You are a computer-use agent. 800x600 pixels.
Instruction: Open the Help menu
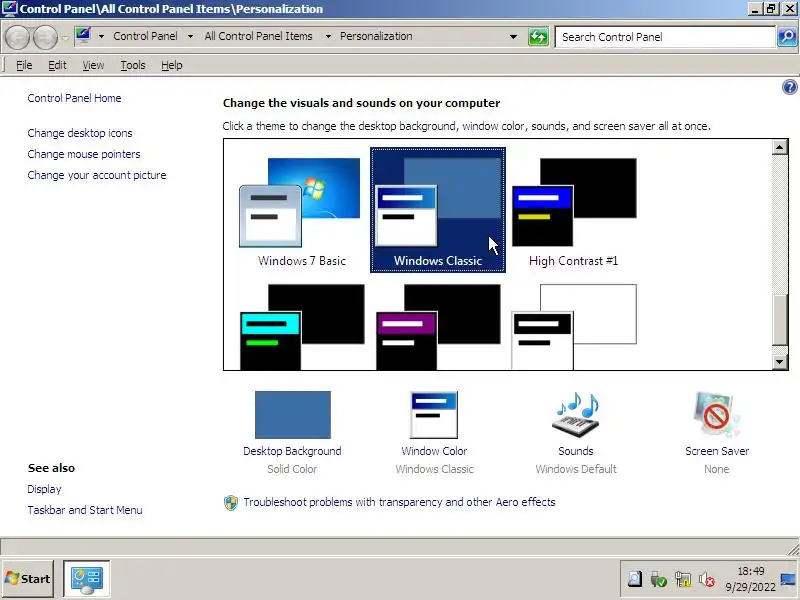[x=171, y=65]
